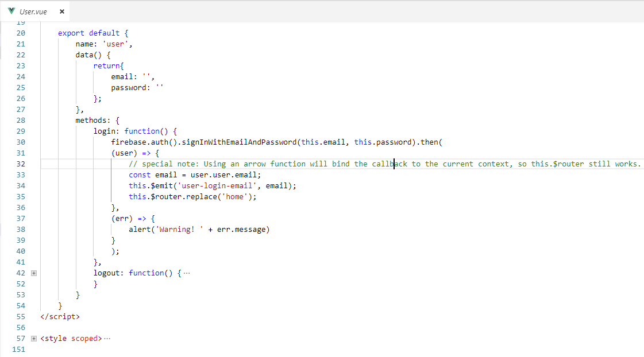Viewport: 644px width, 357px height.
Task: Select the User.vue editor tab
Action: pyautogui.click(x=34, y=10)
